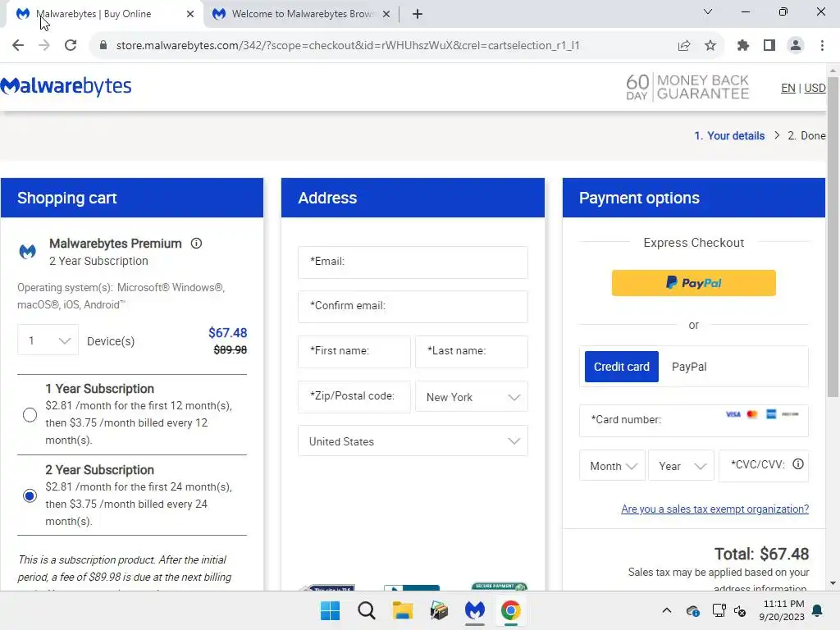Image resolution: width=840 pixels, height=630 pixels.
Task: Close the Welcome to Malwarebytes tab
Action: click(386, 14)
